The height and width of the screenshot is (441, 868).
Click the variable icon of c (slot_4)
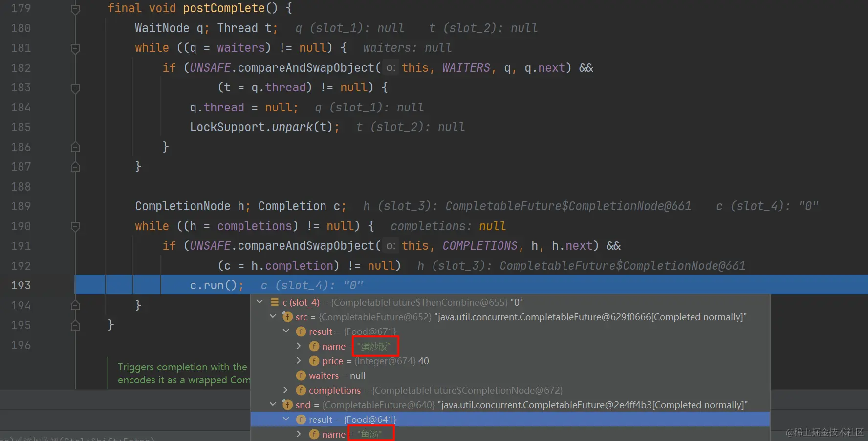275,302
